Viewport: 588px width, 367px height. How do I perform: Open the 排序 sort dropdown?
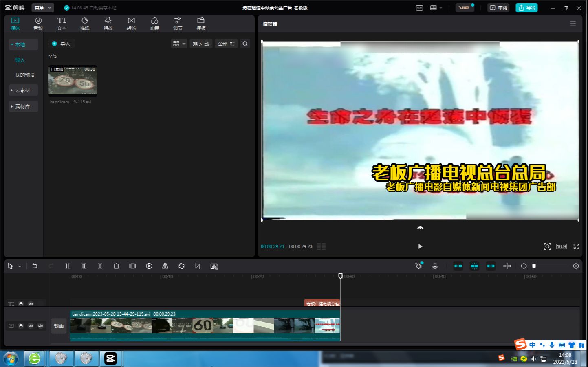(x=201, y=44)
